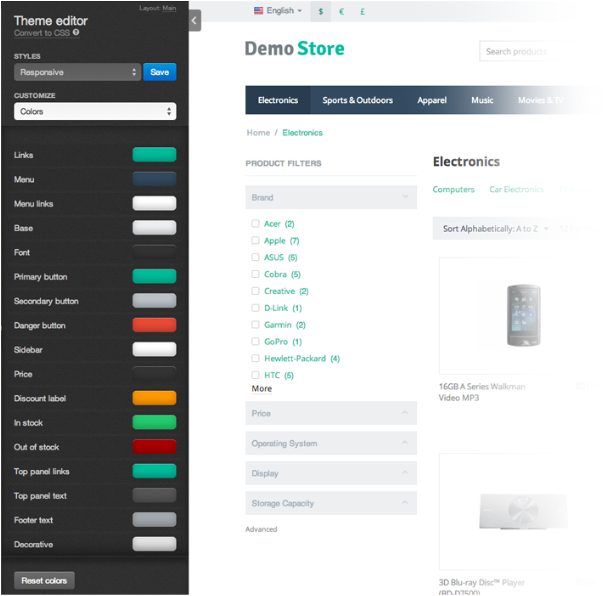This screenshot has height=596, width=614.
Task: Switch currency to euro symbol
Action: tap(341, 11)
